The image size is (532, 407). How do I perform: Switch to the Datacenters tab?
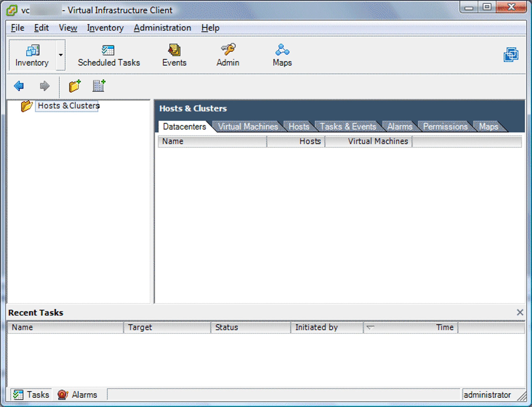coord(185,127)
